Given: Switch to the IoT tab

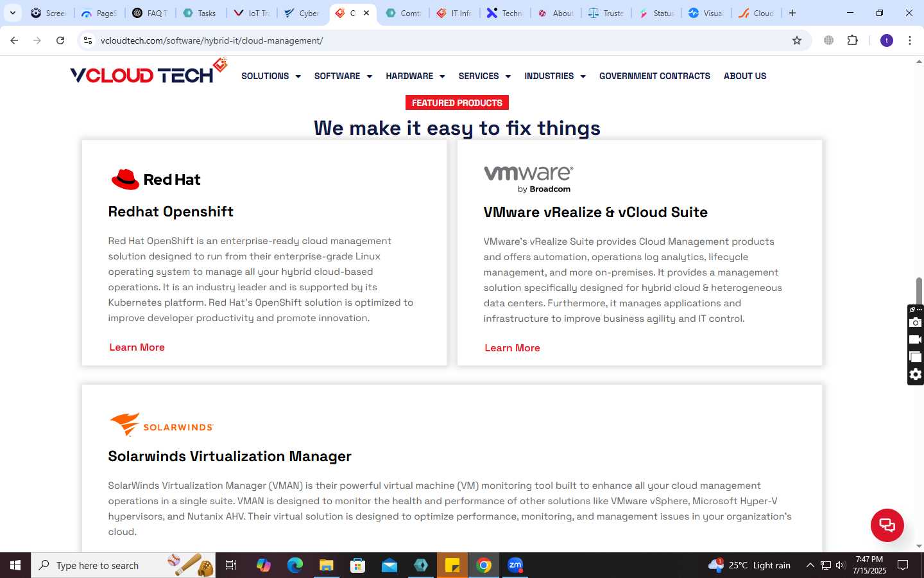Looking at the screenshot, I should pyautogui.click(x=252, y=13).
